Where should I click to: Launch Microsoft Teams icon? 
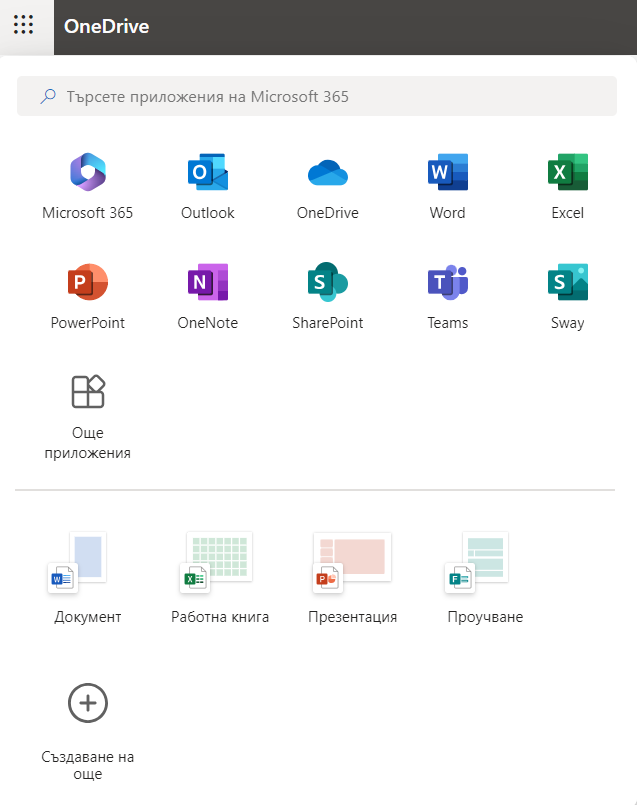(448, 282)
